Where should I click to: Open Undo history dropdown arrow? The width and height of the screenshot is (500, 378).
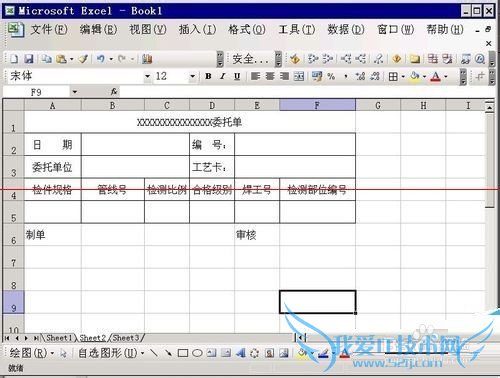point(111,59)
